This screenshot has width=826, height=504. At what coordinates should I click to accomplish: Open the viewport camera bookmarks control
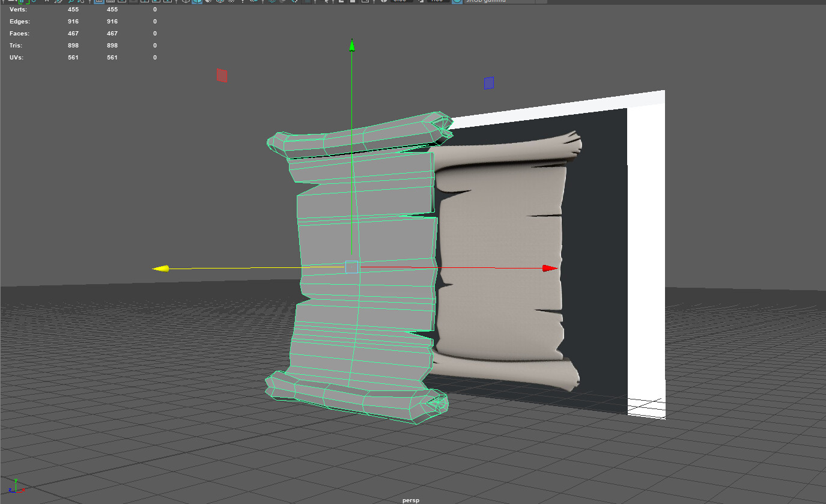(x=47, y=2)
